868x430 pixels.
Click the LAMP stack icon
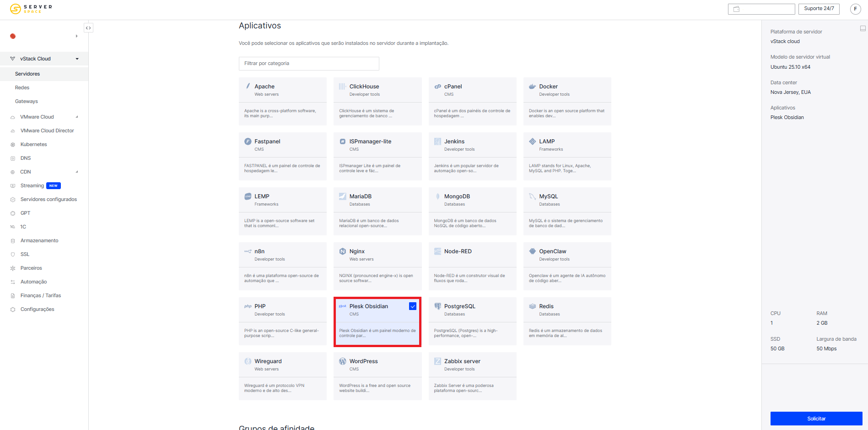532,142
